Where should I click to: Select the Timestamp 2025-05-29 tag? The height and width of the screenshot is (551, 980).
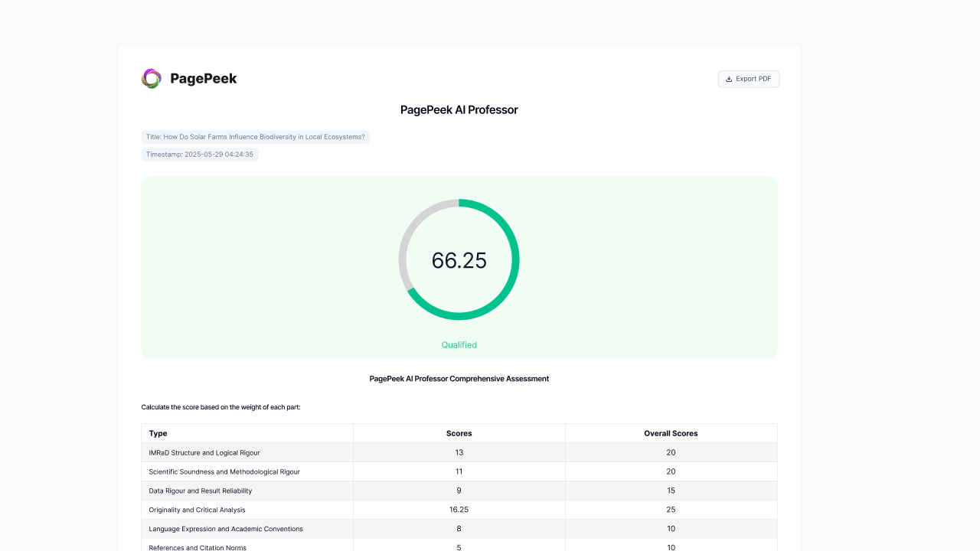[200, 155]
